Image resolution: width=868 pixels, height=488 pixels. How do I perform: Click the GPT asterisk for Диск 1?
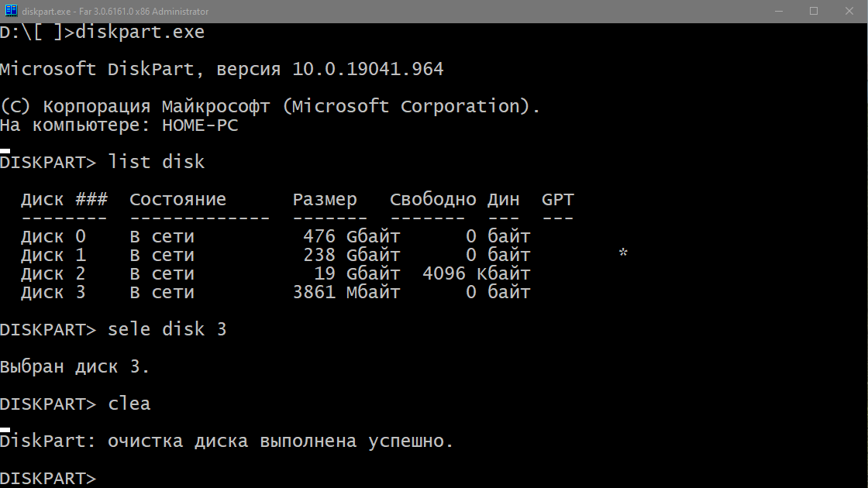pyautogui.click(x=623, y=255)
